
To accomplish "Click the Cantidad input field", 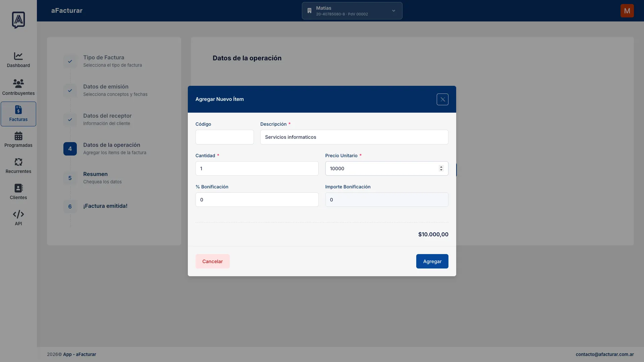I will 257,168.
